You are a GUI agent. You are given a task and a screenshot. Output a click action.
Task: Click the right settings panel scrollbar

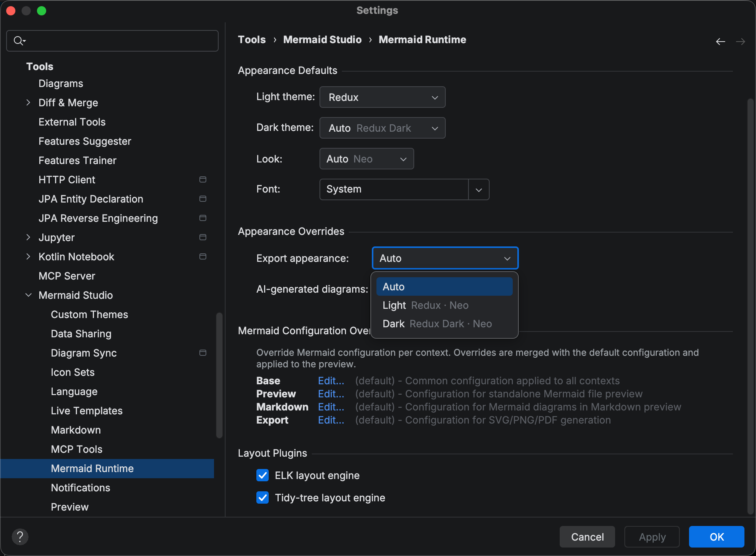pos(750,306)
